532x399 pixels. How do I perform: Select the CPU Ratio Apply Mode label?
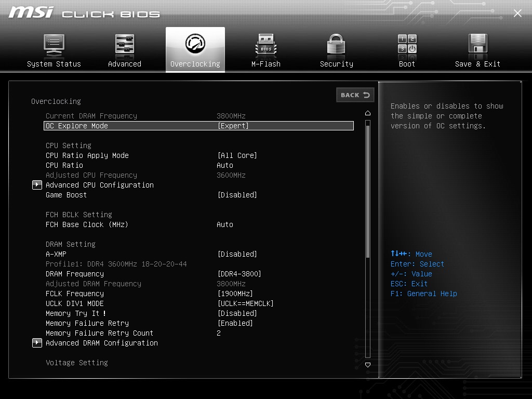tap(87, 155)
